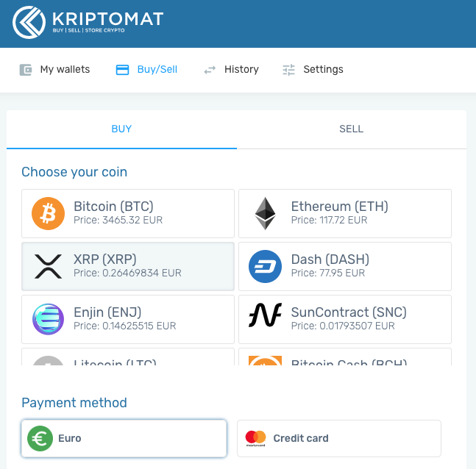The width and height of the screenshot is (476, 469).
Task: Choose Enjin (ENJ) as coin
Action: [128, 320]
